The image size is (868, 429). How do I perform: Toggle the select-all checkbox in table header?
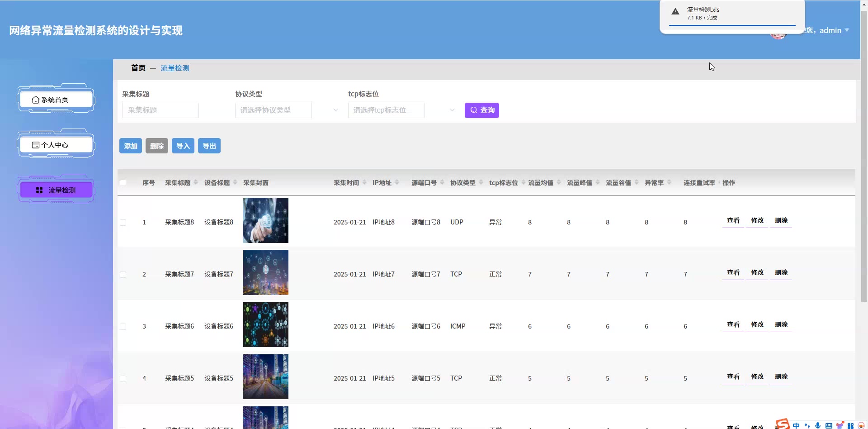(x=123, y=183)
